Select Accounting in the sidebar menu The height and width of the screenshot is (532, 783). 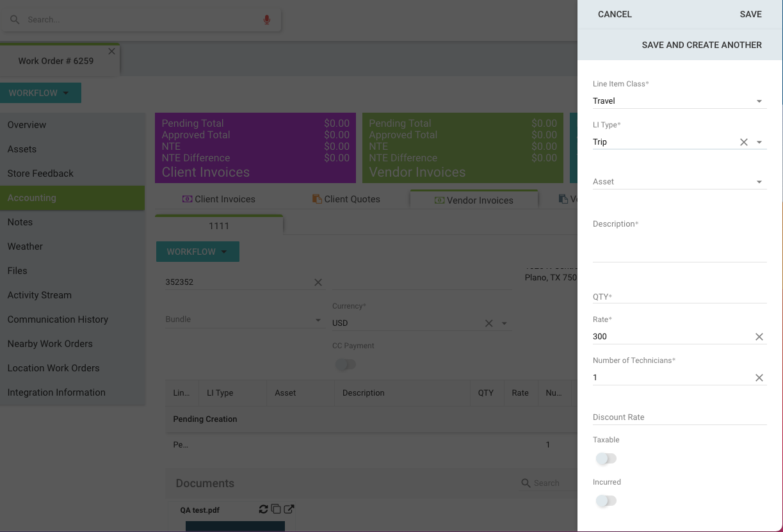[x=31, y=198]
